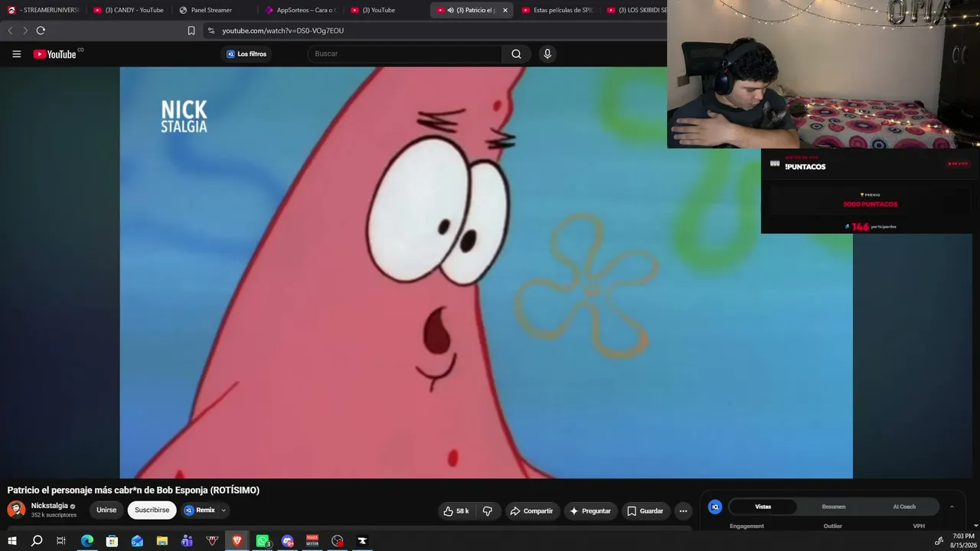Open Windows Start menu
This screenshot has height=551, width=980.
[12, 541]
